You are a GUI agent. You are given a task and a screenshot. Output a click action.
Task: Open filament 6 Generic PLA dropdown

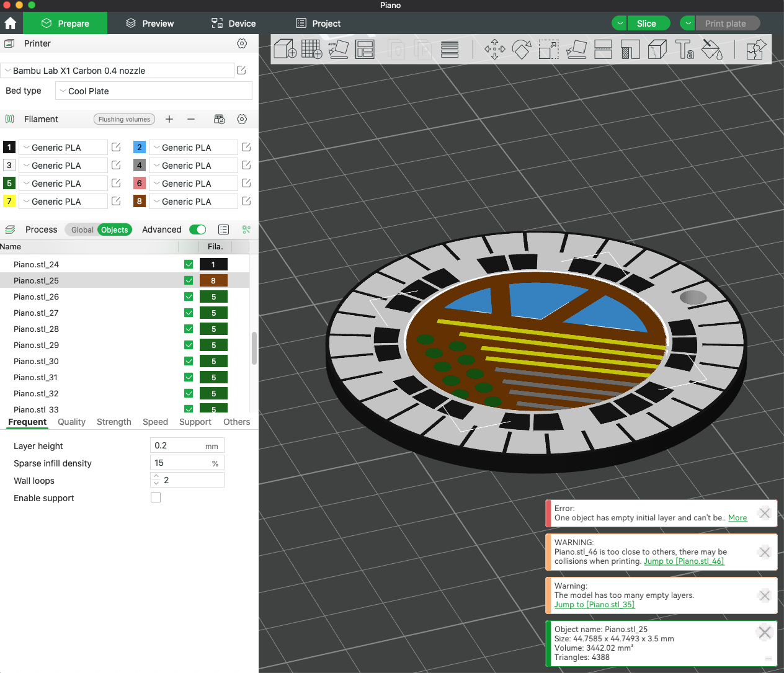[194, 184]
